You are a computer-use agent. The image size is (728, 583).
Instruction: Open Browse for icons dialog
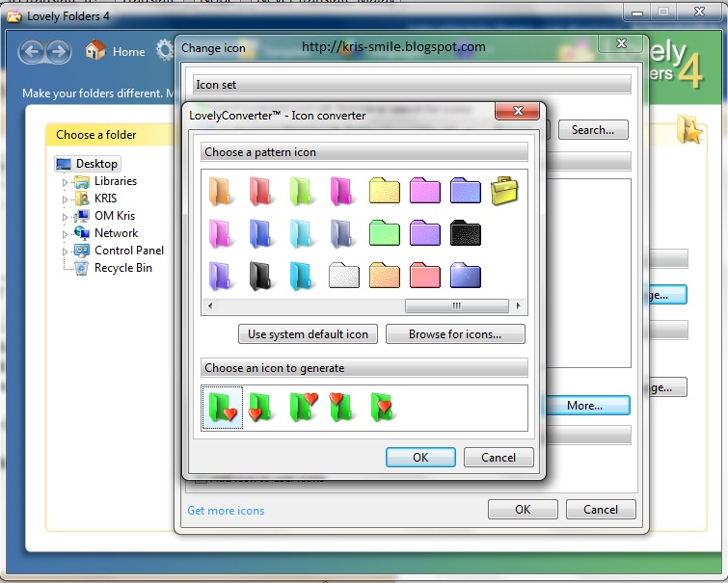tap(455, 334)
